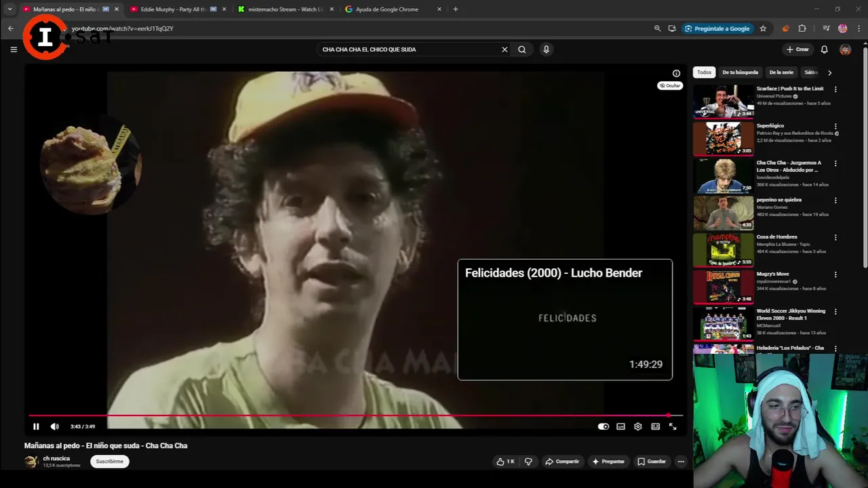The width and height of the screenshot is (868, 488).
Task: Share the video via Compartir
Action: click(562, 462)
